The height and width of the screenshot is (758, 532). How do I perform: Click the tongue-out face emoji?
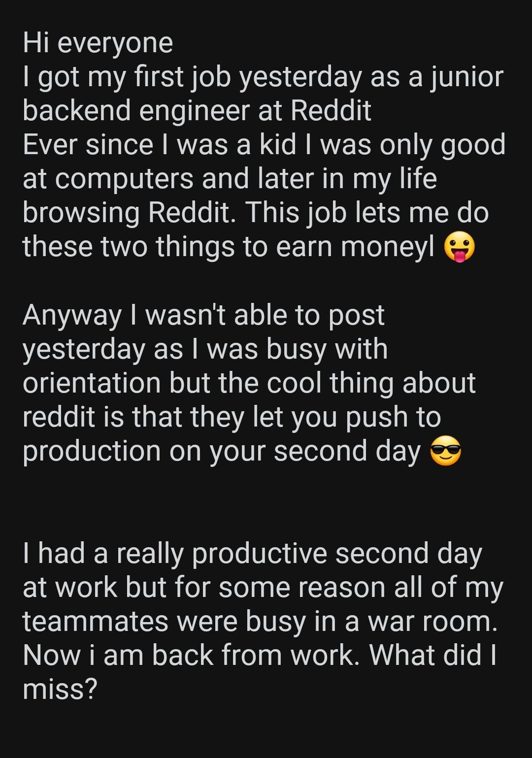point(459,248)
